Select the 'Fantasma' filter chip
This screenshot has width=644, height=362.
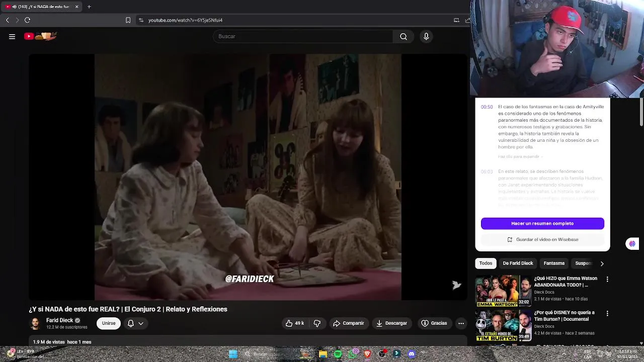554,263
